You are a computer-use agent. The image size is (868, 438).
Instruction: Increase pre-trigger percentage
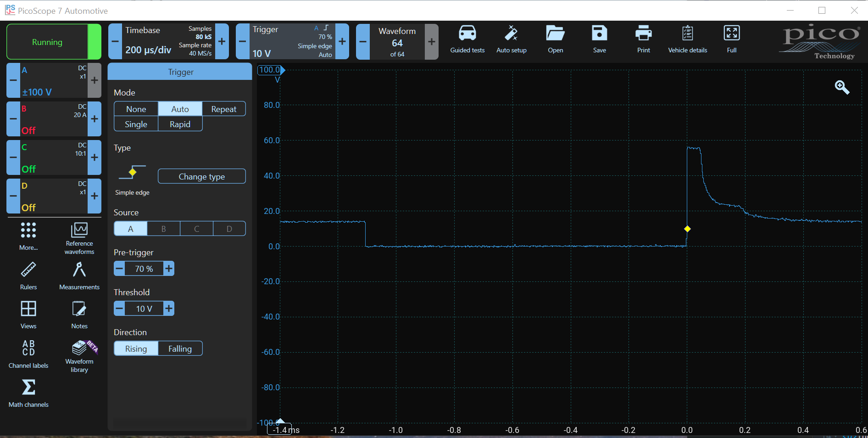(169, 269)
